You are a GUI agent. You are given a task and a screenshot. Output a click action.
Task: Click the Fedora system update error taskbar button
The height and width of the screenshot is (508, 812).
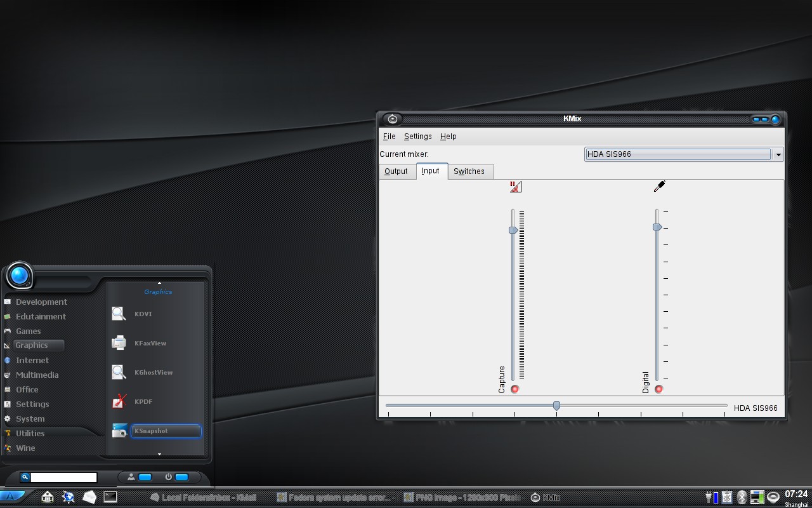pos(334,497)
